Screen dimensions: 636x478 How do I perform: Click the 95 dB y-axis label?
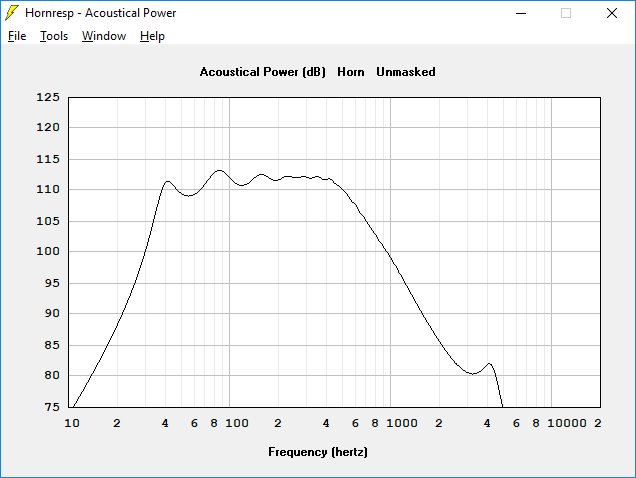[x=52, y=283]
